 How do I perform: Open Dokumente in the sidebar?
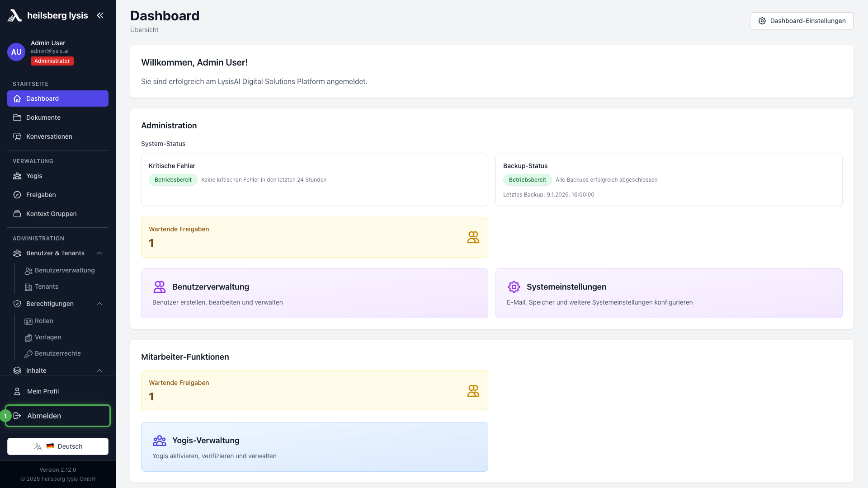pyautogui.click(x=43, y=117)
